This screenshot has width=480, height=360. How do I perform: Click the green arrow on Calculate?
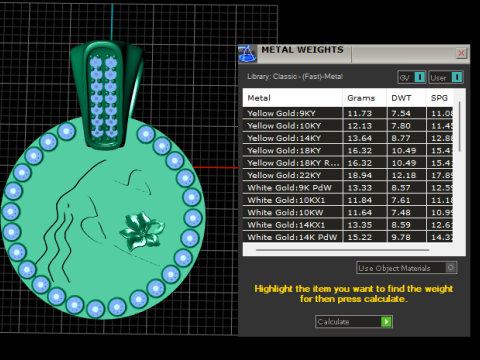coord(386,322)
